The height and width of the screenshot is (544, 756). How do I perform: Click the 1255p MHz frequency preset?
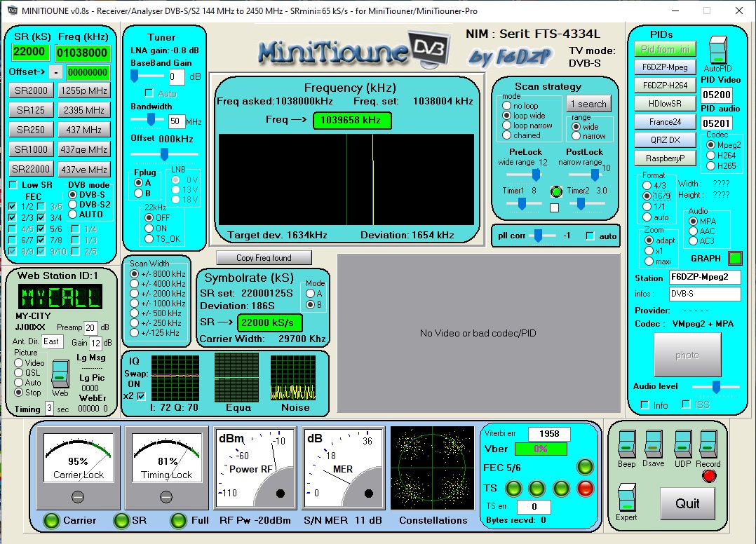pos(84,90)
